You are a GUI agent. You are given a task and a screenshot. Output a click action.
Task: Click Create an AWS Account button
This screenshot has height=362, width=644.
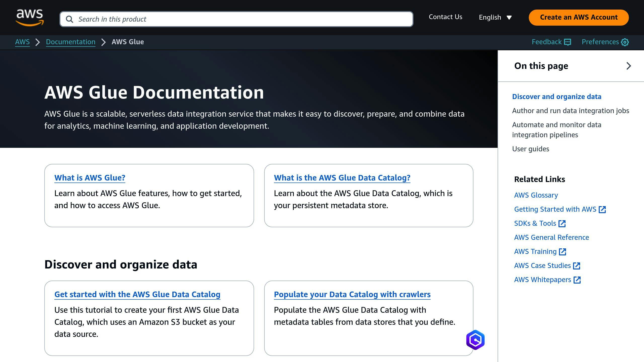[x=579, y=17]
